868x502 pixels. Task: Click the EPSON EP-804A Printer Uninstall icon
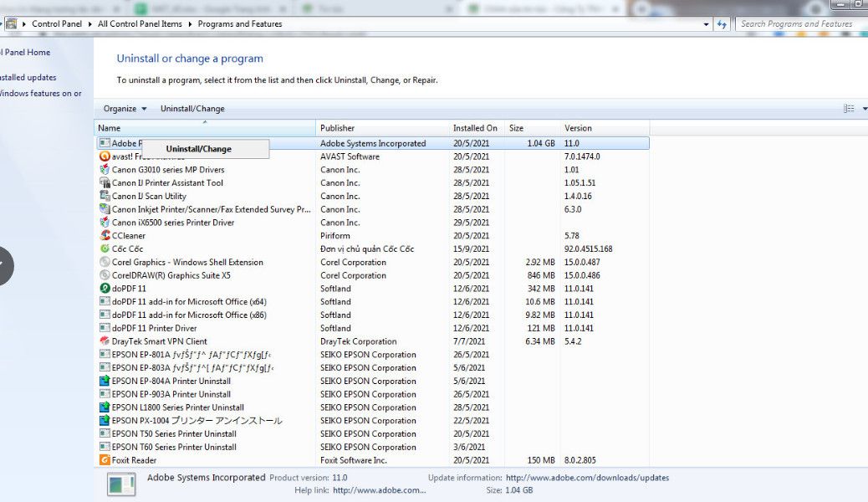coord(105,382)
